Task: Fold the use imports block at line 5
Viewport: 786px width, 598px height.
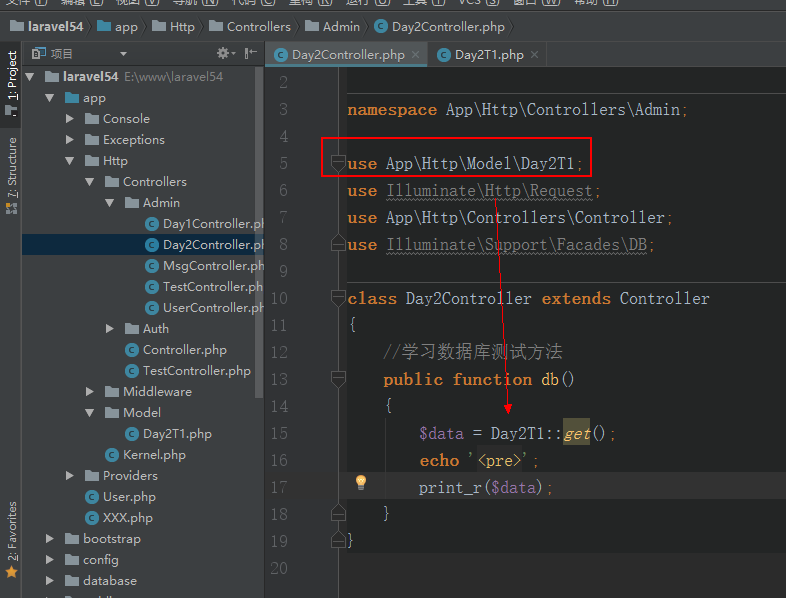Action: pyautogui.click(x=338, y=163)
